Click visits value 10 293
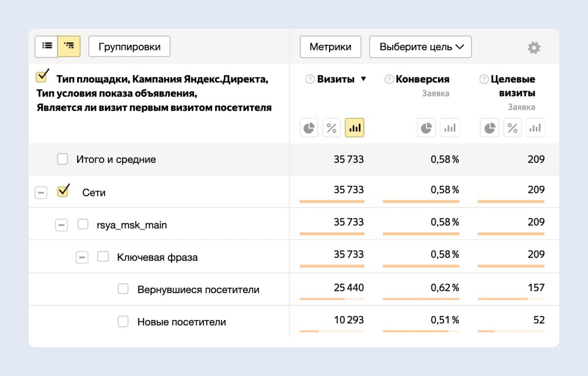This screenshot has height=376, width=588. tap(349, 320)
